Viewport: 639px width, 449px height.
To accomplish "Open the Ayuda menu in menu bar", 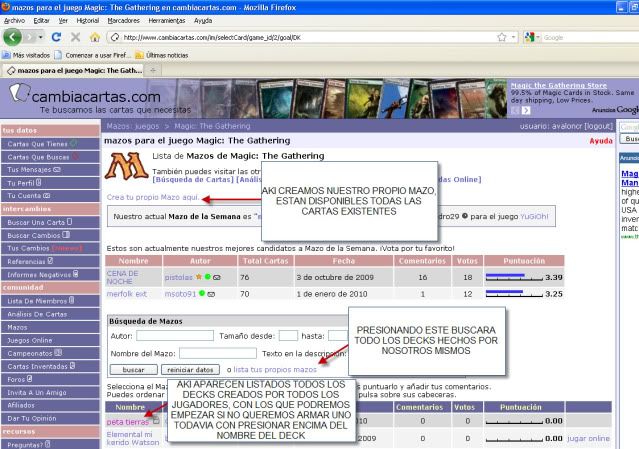I will (203, 20).
